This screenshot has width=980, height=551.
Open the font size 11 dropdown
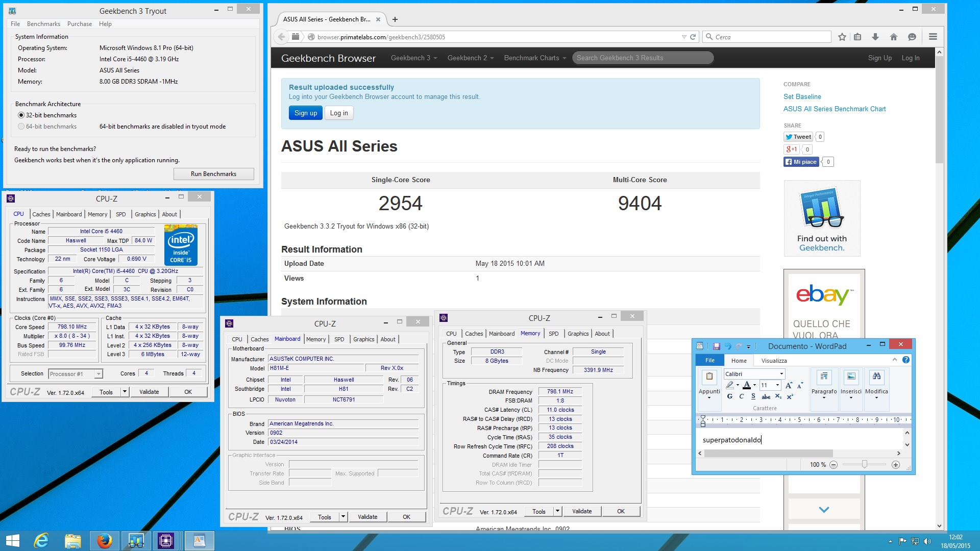777,385
